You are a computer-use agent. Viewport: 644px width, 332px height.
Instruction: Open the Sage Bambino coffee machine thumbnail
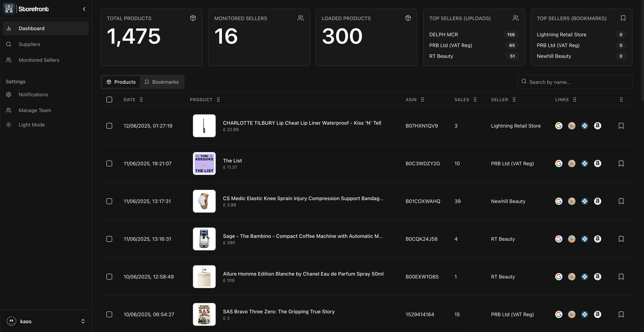point(204,239)
